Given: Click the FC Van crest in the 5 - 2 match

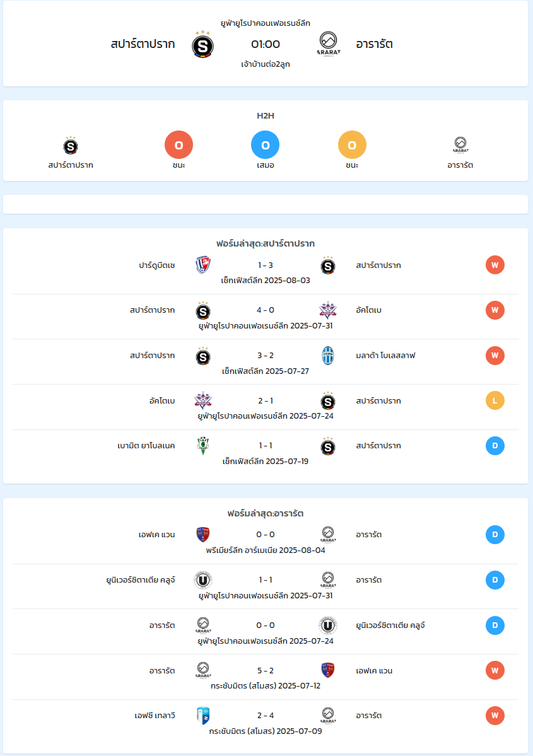Looking at the screenshot, I should (328, 670).
